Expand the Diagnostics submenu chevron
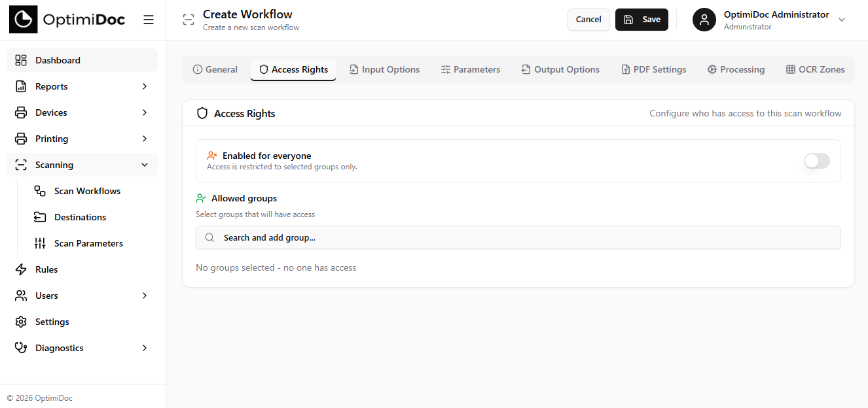The height and width of the screenshot is (408, 868). [145, 348]
